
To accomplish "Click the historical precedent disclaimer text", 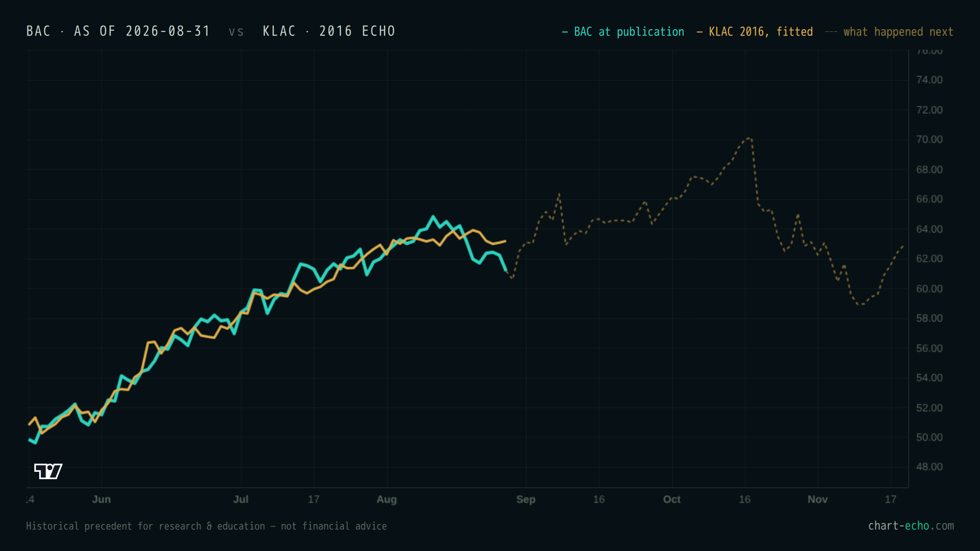I will tap(206, 526).
